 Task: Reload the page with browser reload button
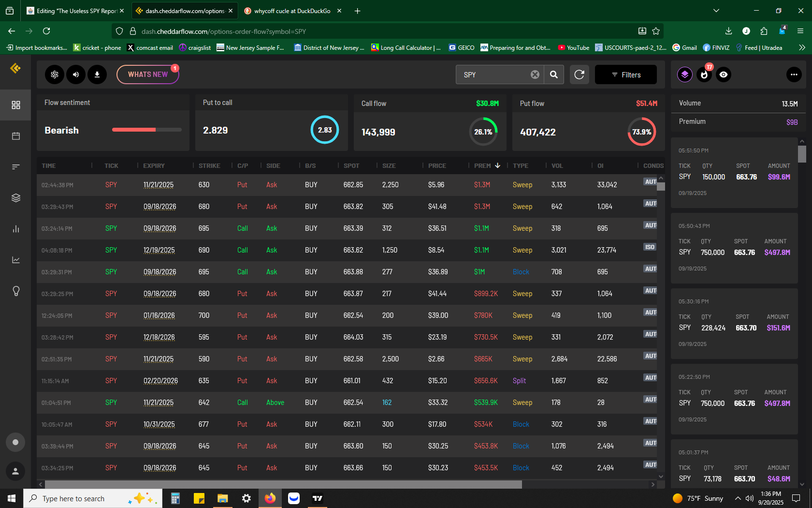tap(46, 31)
